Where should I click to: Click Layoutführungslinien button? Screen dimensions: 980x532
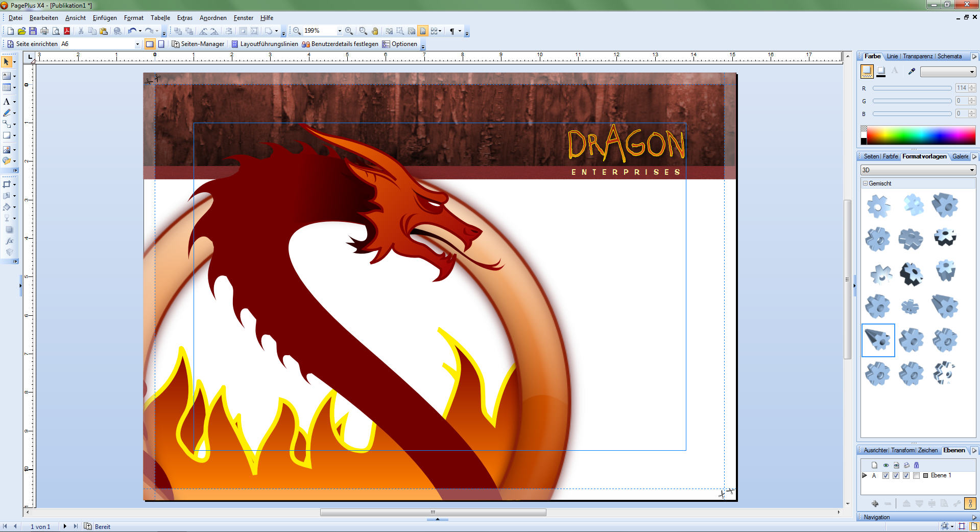265,44
